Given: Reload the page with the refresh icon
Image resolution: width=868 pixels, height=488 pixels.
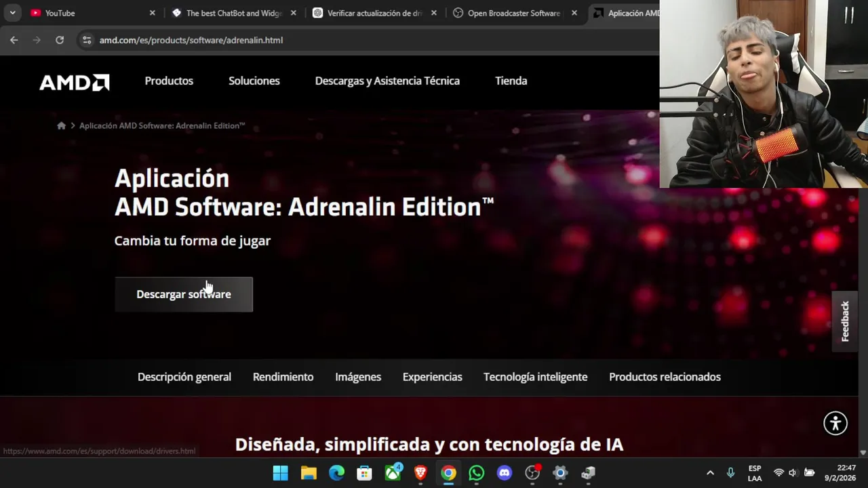Looking at the screenshot, I should (60, 40).
